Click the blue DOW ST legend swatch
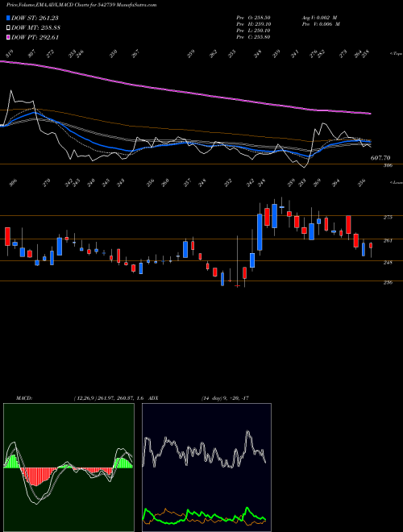Image resolution: width=403 pixels, height=532 pixels. [x=8, y=18]
